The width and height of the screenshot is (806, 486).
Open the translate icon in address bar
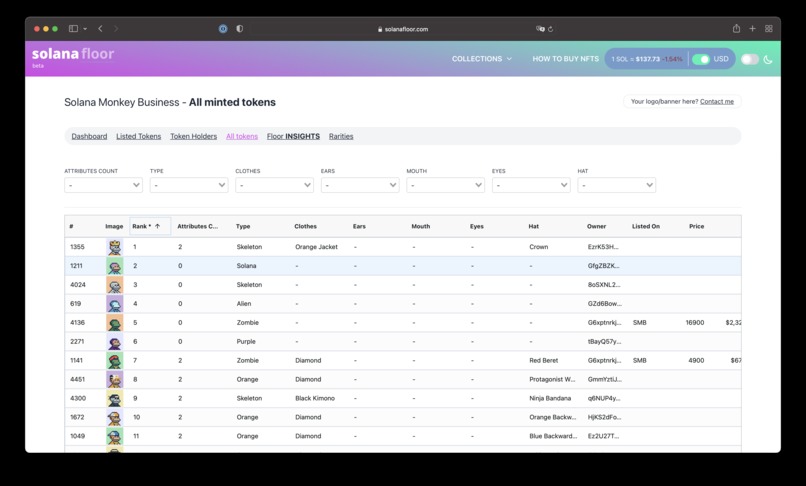540,29
